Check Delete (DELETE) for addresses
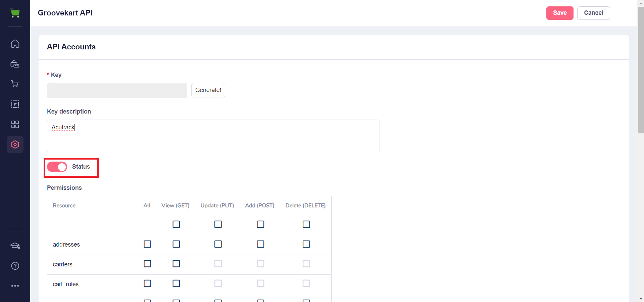The image size is (644, 302). (306, 244)
